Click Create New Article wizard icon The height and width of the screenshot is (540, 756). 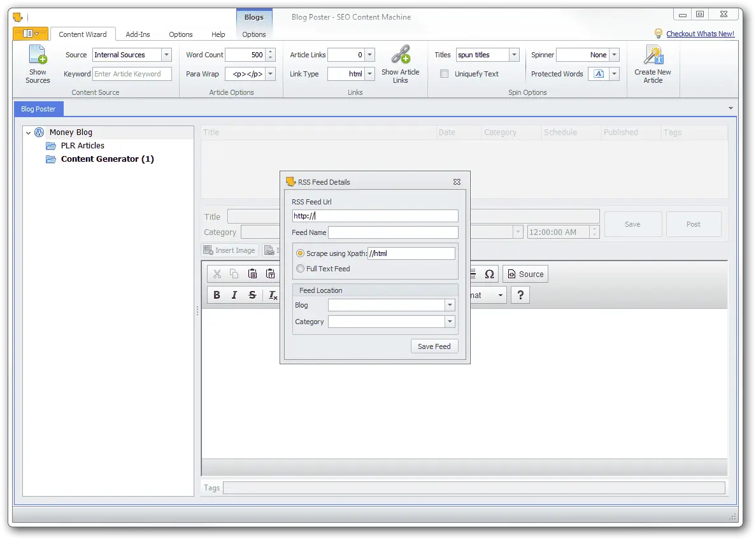[x=653, y=55]
